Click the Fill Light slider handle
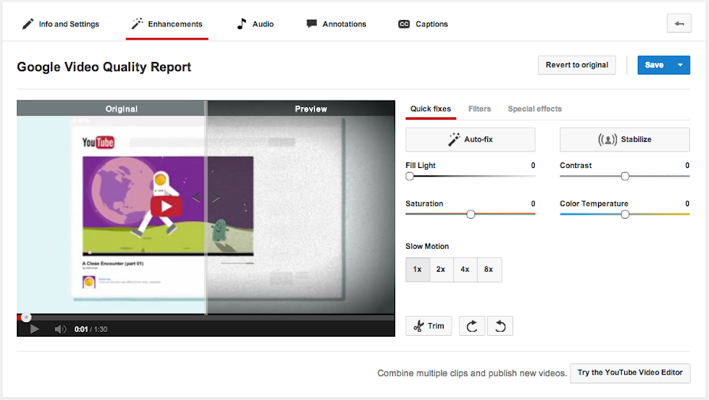Image resolution: width=709 pixels, height=400 pixels. pos(410,176)
